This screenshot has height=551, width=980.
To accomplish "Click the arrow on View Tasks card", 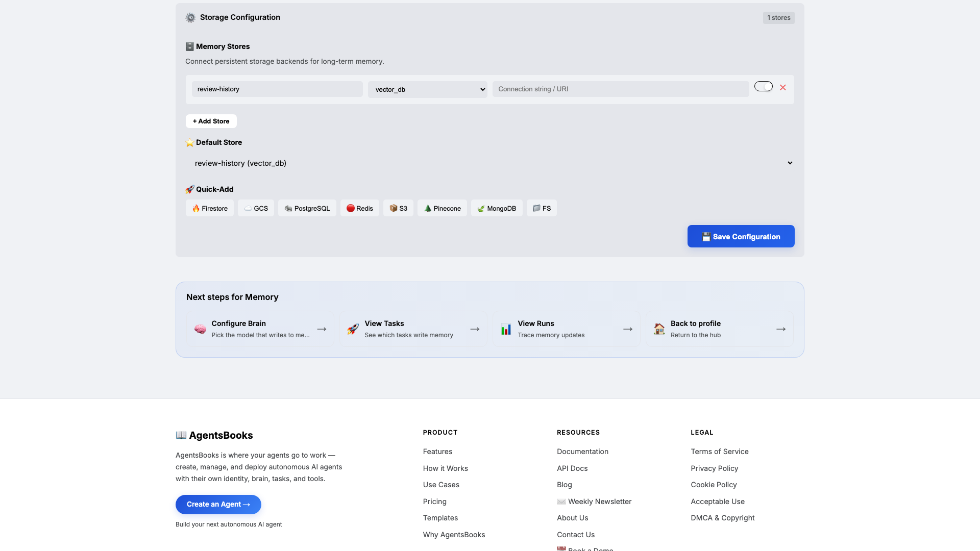I will coord(475,329).
